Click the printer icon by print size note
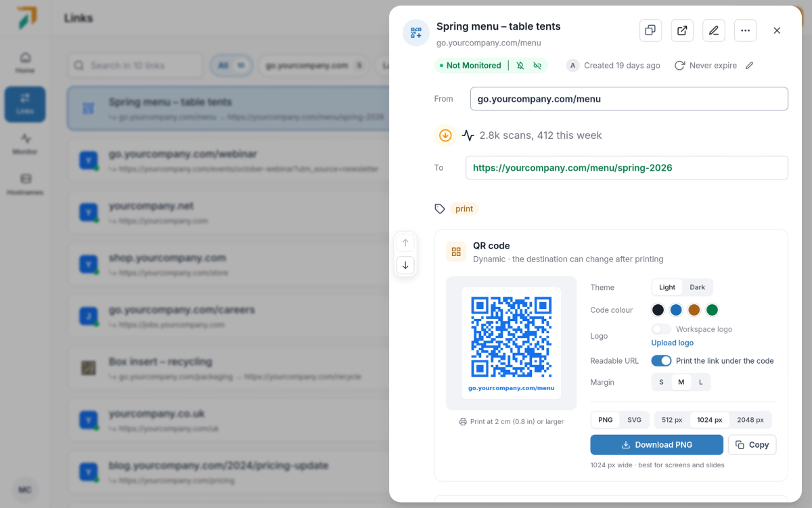 463,421
